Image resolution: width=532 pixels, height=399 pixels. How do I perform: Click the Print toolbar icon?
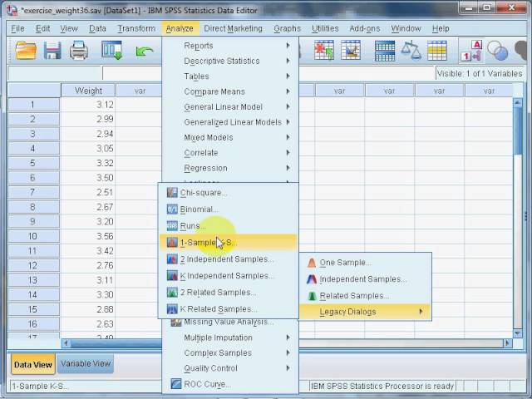pyautogui.click(x=79, y=51)
